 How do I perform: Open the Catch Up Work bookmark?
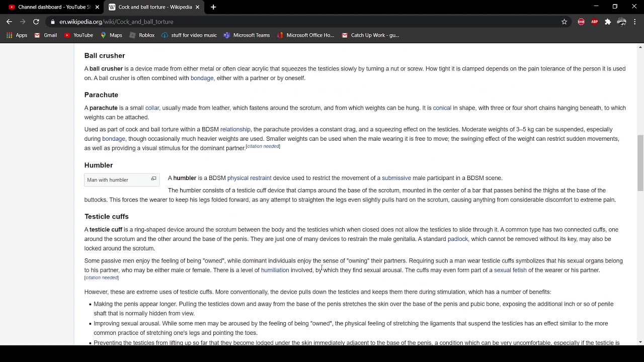click(x=370, y=35)
